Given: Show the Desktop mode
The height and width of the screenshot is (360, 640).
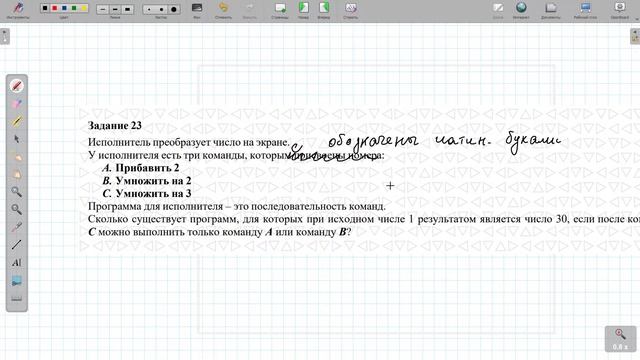Looking at the screenshot, I should point(585,10).
